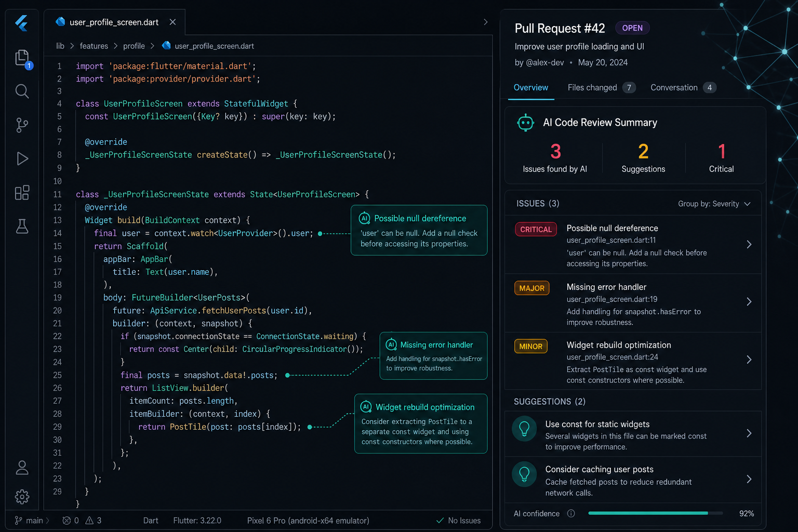
Task: Close the user_profile_screen.dart tab
Action: tap(172, 22)
